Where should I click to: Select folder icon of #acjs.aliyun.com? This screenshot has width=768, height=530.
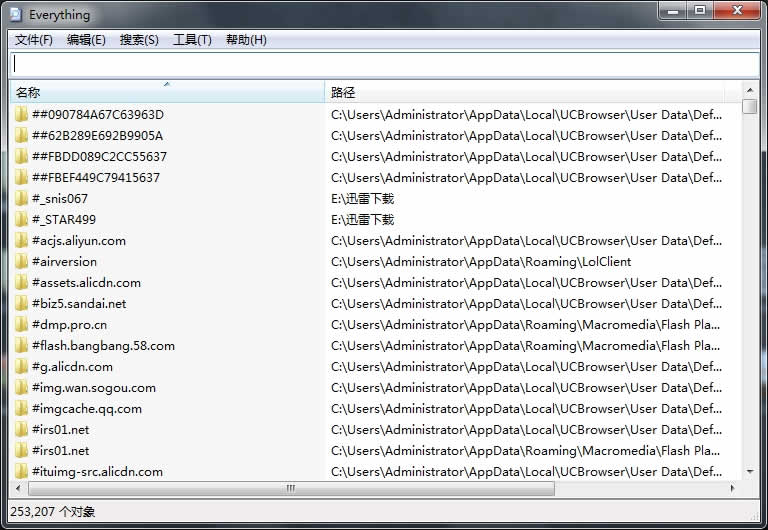click(21, 241)
